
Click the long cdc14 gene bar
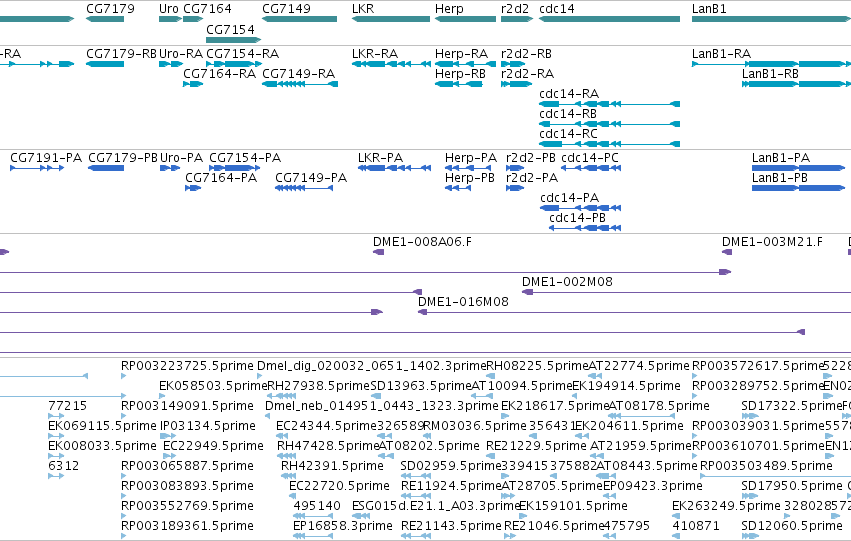[609, 19]
